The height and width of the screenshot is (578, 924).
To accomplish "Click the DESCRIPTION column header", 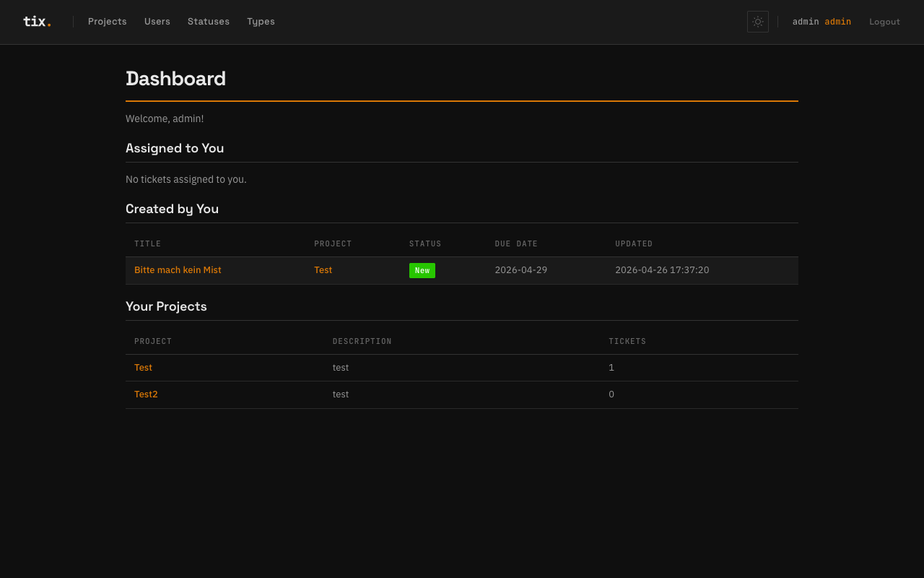I will [362, 342].
